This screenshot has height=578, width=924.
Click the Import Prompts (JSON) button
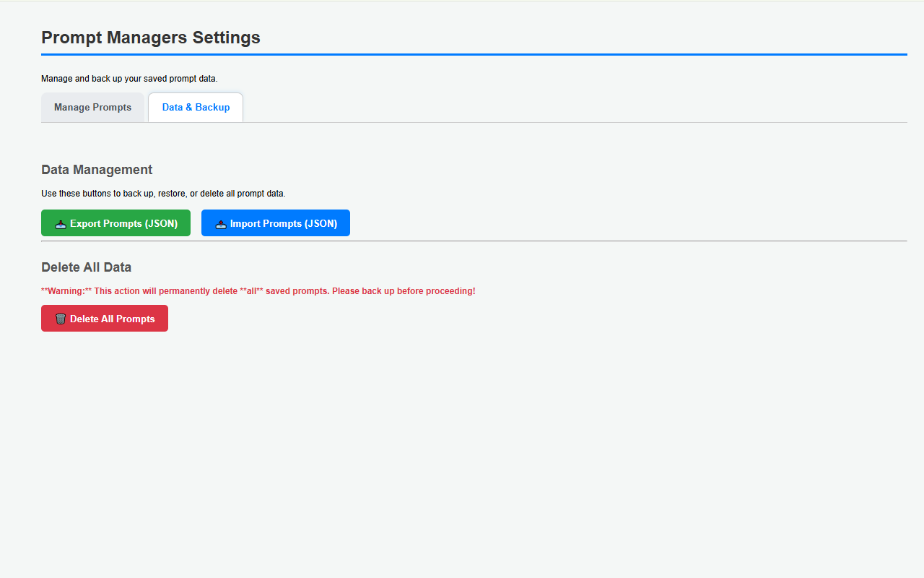tap(276, 223)
